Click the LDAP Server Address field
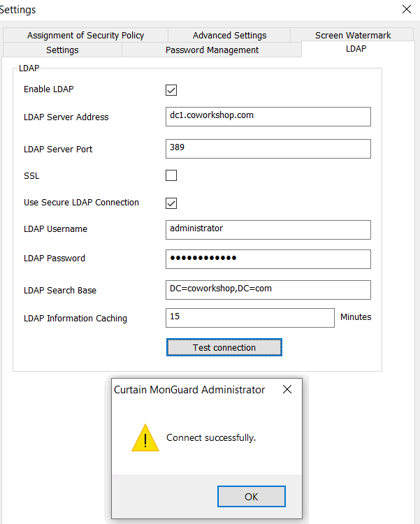The image size is (420, 524). tap(268, 116)
